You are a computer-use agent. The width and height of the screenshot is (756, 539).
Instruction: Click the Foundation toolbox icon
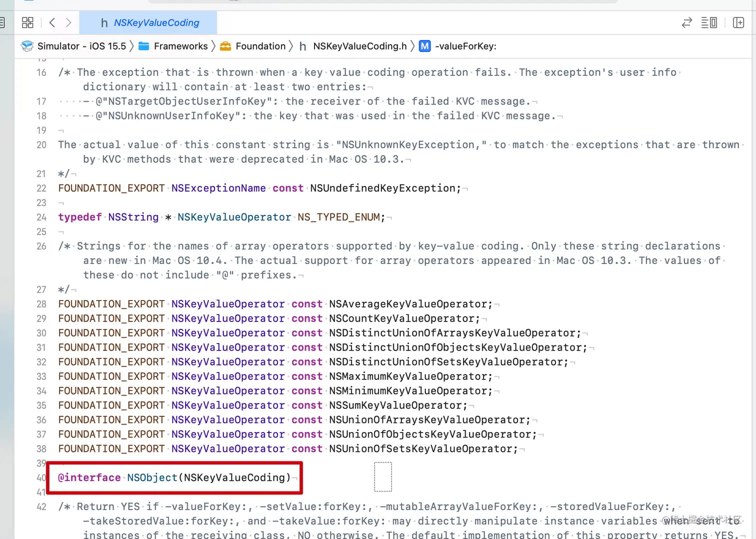(x=225, y=46)
